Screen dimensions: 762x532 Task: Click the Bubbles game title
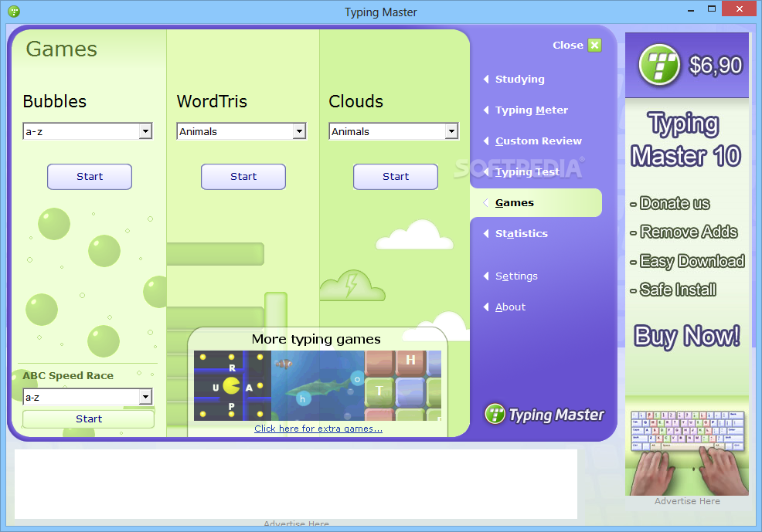click(x=54, y=101)
